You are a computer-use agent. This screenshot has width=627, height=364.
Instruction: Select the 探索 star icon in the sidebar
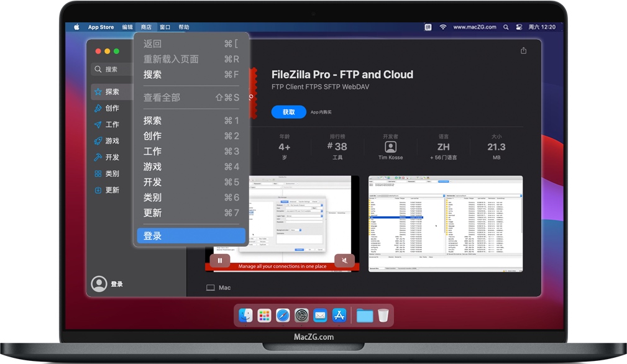[99, 91]
